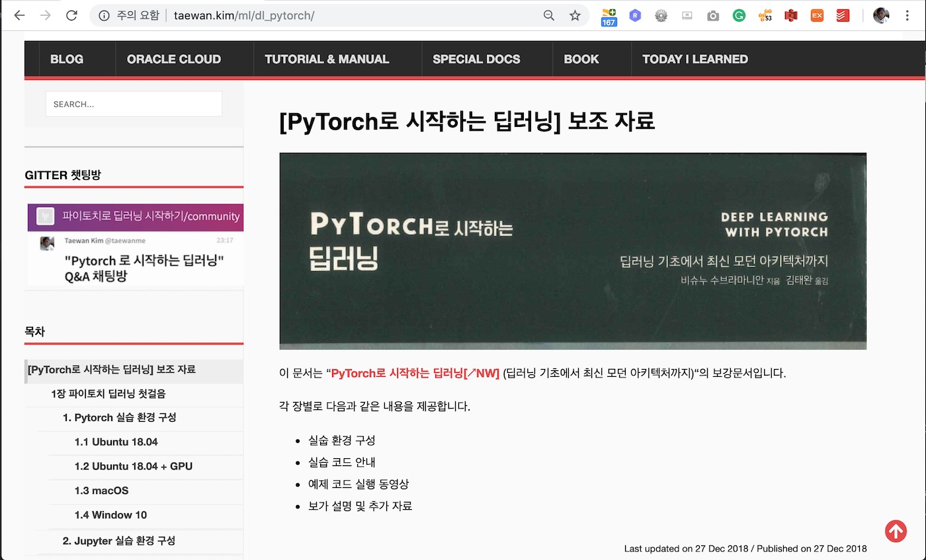
Task: Open the RSS extension with 167 badge
Action: click(609, 17)
